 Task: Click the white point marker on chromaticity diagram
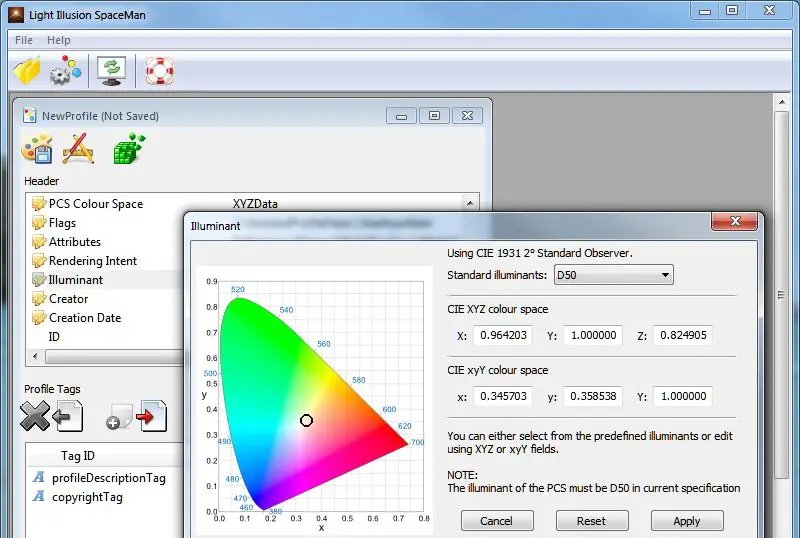[306, 420]
